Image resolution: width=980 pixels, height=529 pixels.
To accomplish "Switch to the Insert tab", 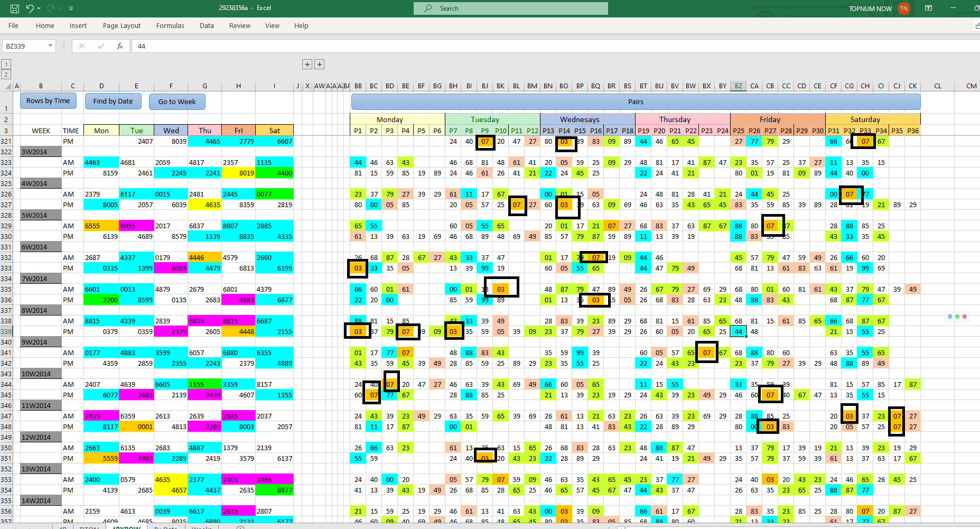I will [x=78, y=25].
